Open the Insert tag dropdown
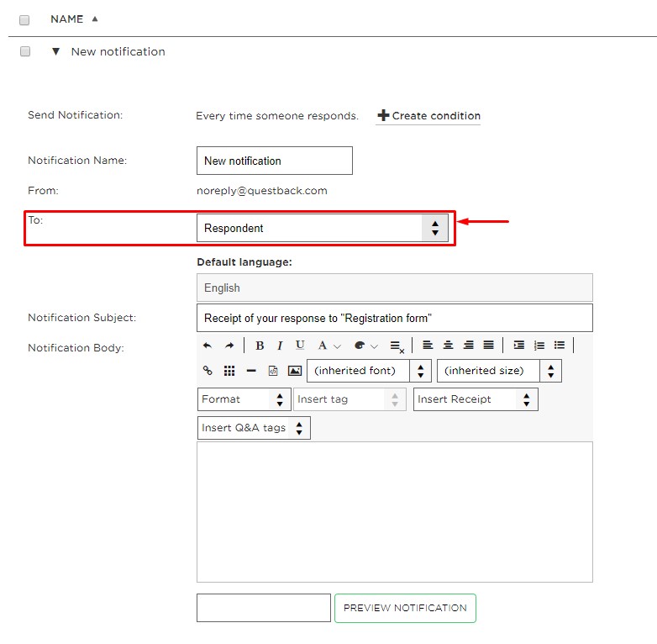 (350, 399)
